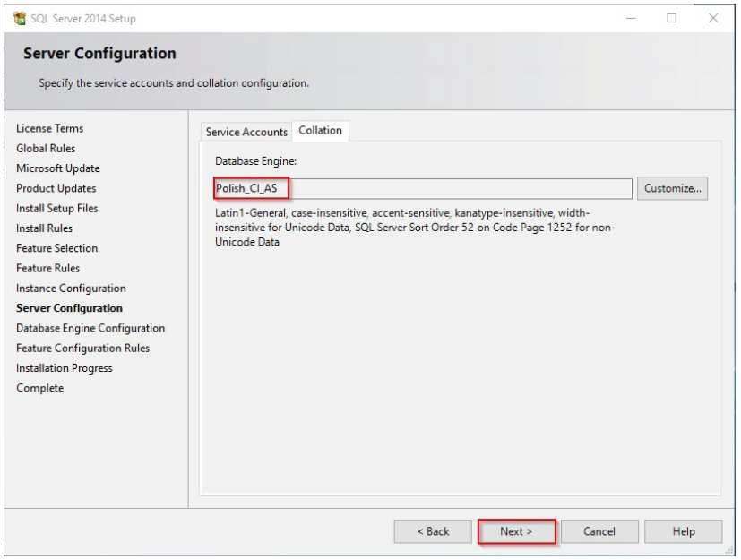
Task: Select the Feature Selection step
Action: 57,248
